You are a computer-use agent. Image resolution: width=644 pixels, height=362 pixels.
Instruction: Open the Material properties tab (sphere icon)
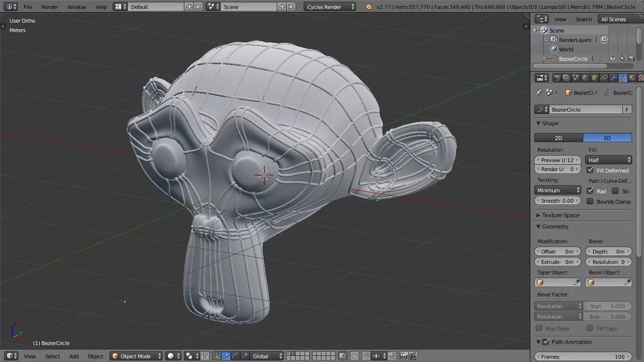click(632, 78)
